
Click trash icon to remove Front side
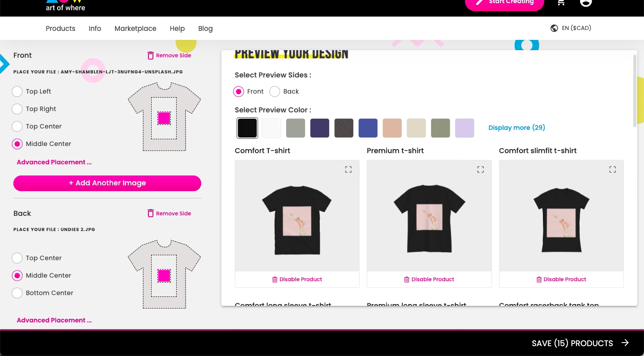click(150, 56)
